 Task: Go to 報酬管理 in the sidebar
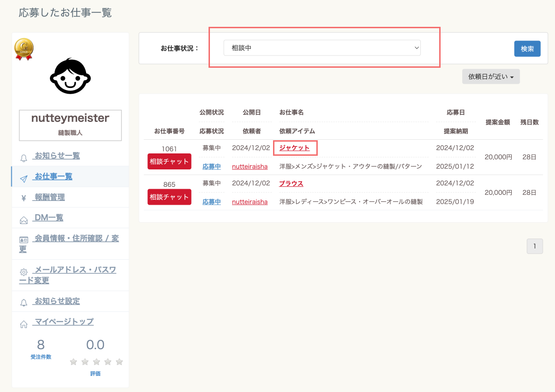[49, 197]
